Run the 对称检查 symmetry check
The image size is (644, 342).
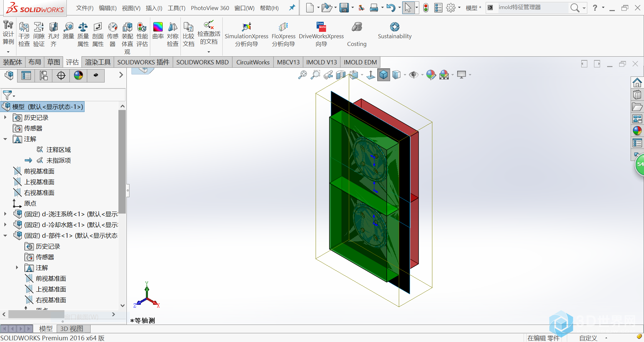pyautogui.click(x=173, y=35)
